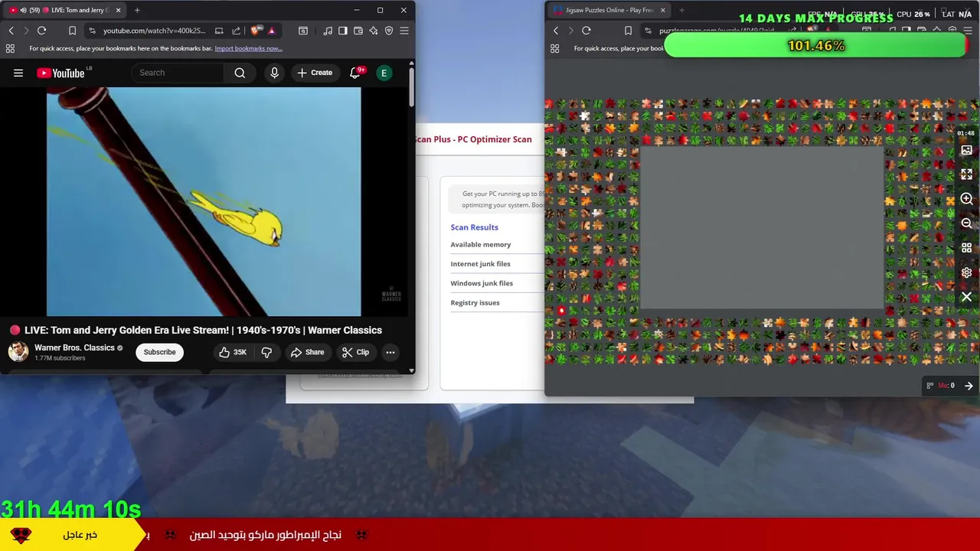Click the green 101.46% progress bar

point(816,46)
